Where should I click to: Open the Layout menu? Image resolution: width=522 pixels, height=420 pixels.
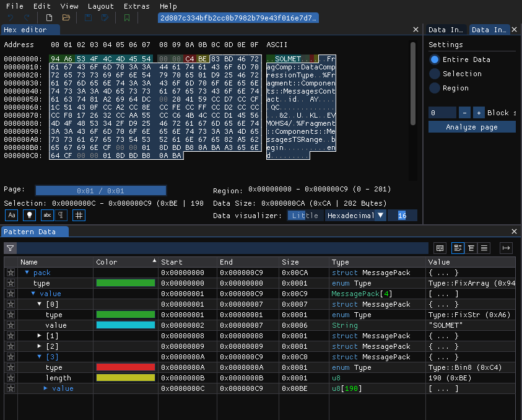pos(100,6)
